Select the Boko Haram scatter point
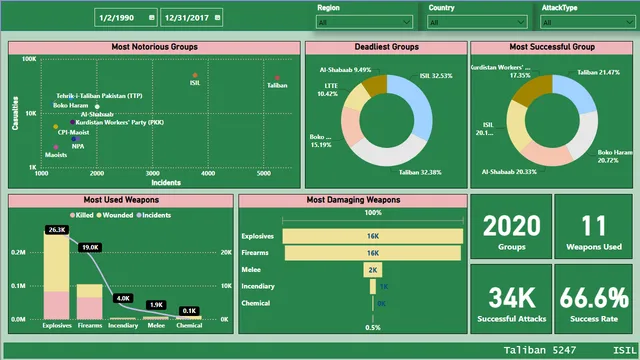 tap(53, 104)
